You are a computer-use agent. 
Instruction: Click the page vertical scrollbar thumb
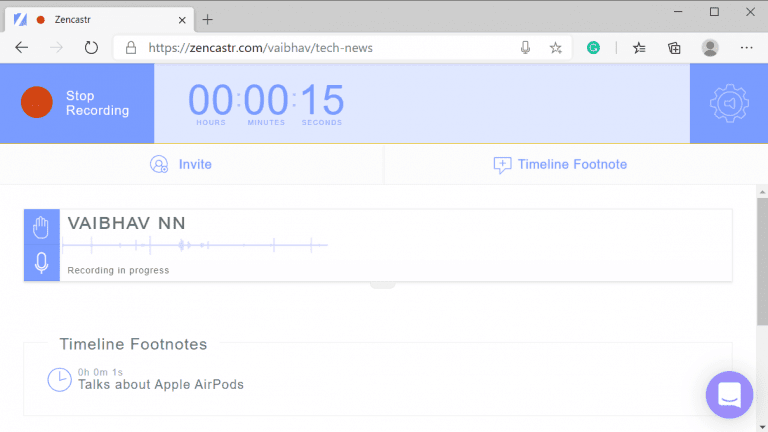point(762,261)
